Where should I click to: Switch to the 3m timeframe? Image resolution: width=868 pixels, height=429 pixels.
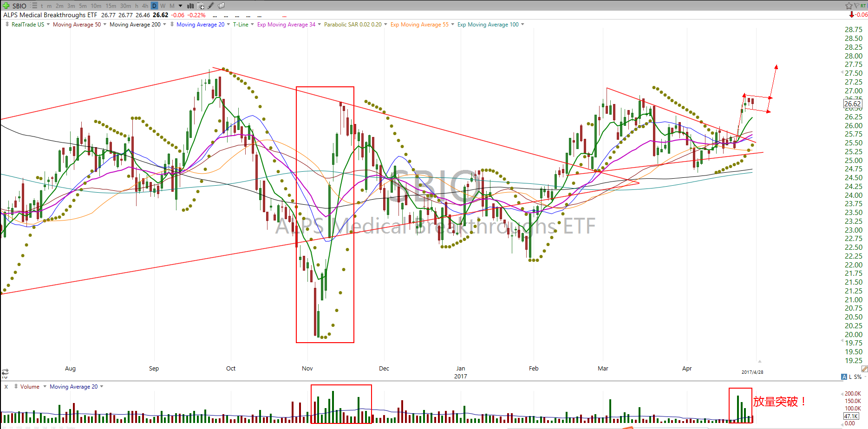coord(71,6)
